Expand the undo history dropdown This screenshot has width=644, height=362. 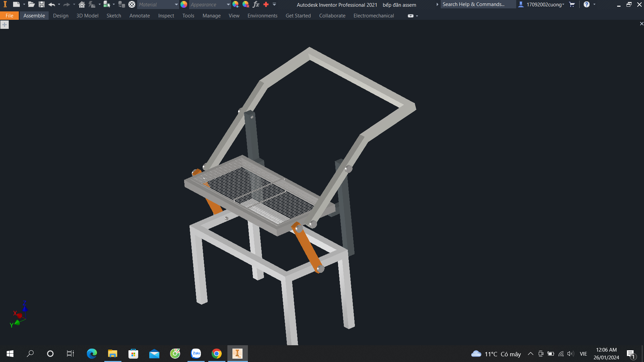(59, 4)
